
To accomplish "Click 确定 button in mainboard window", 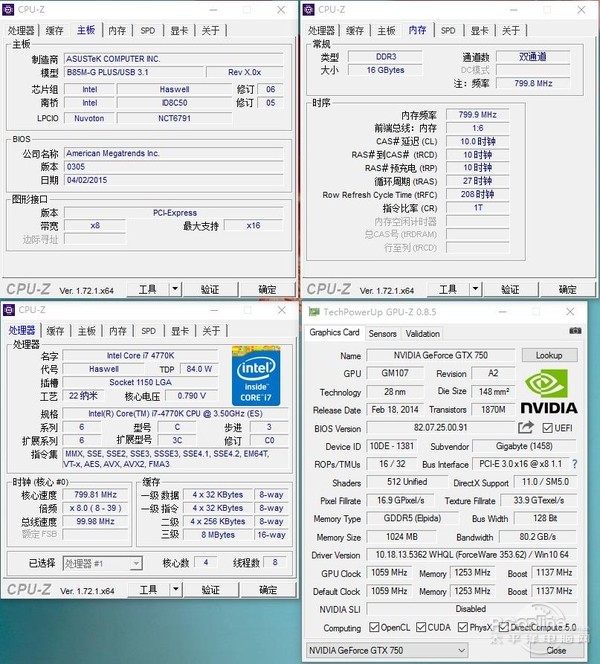I will 268,289.
